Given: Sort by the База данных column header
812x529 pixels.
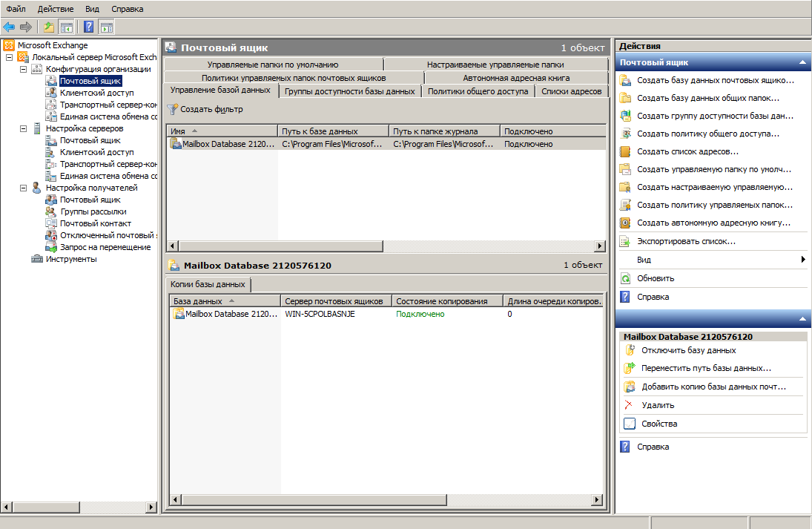Looking at the screenshot, I should click(225, 301).
